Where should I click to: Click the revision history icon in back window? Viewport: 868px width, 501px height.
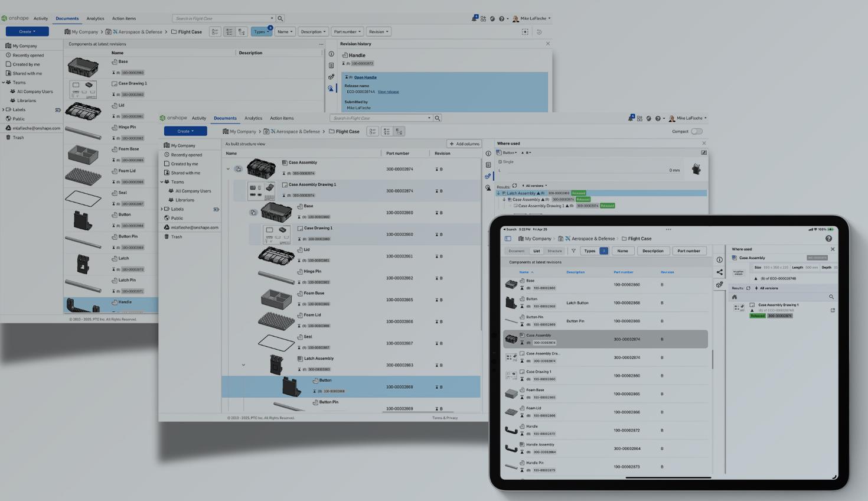pos(331,88)
